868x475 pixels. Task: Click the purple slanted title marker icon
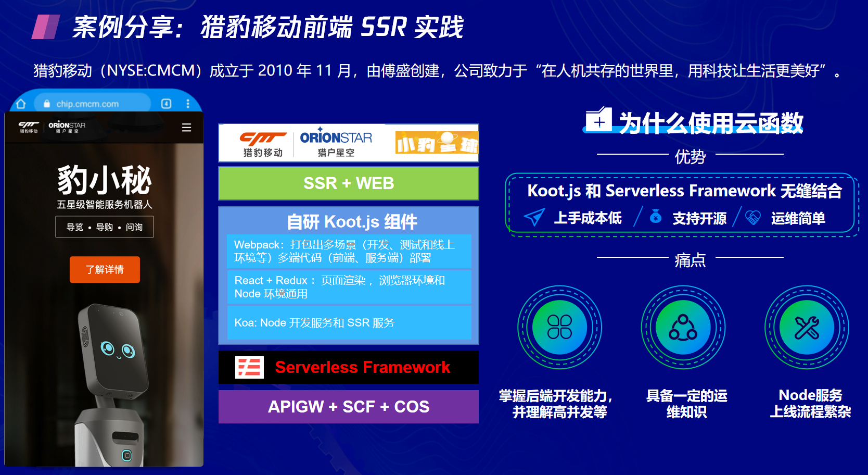(x=46, y=27)
